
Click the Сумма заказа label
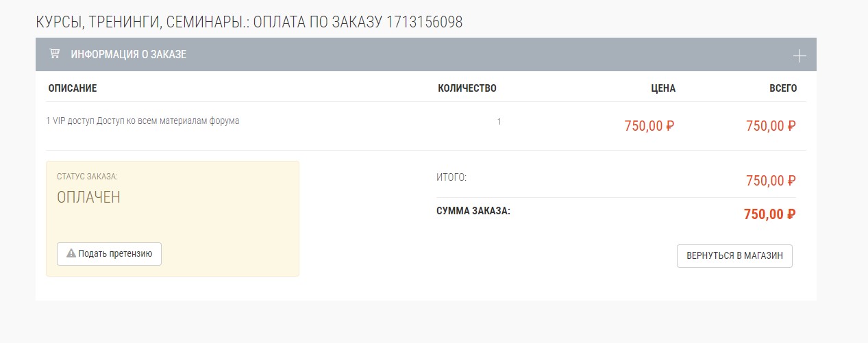tap(473, 210)
